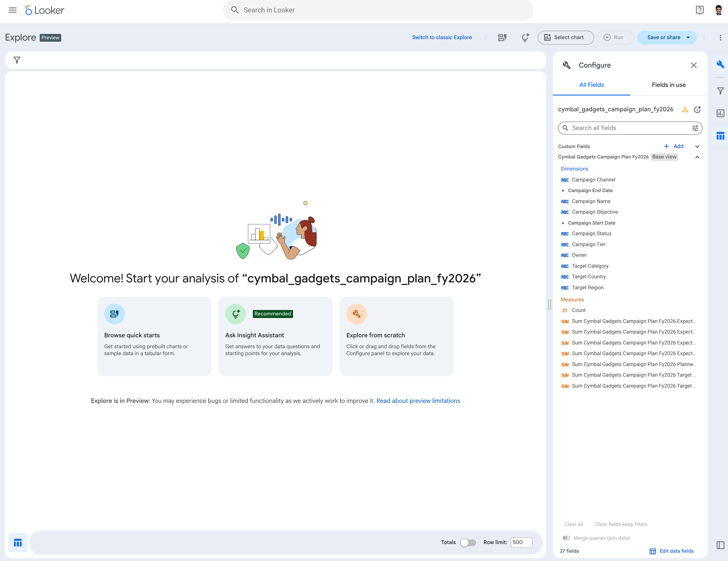Select the filter icon in the right sidebar rail
This screenshot has width=728, height=561.
720,90
